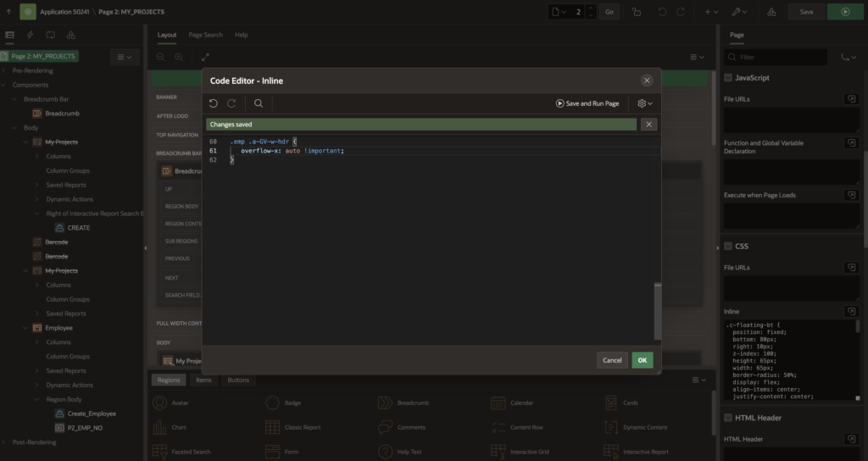Click the OK button in Code Editor

(642, 360)
